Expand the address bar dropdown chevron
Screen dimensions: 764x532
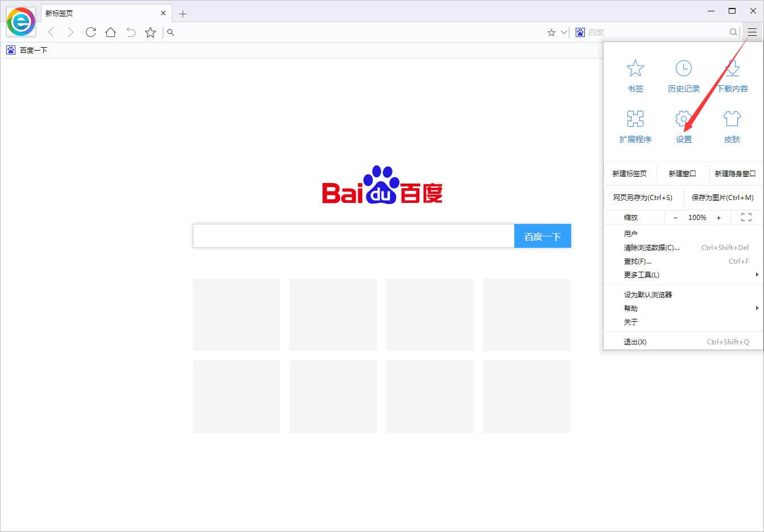pyautogui.click(x=564, y=32)
